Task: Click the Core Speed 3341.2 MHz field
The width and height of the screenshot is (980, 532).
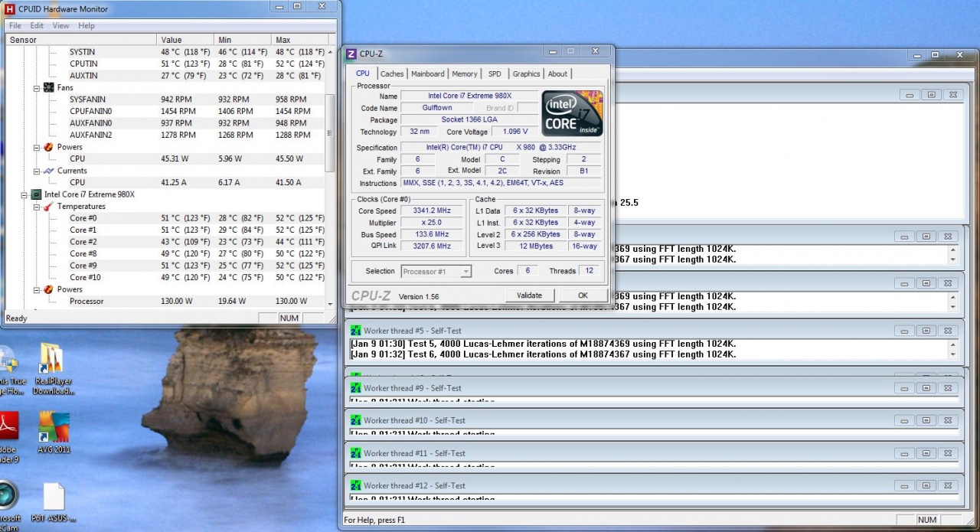Action: [432, 211]
